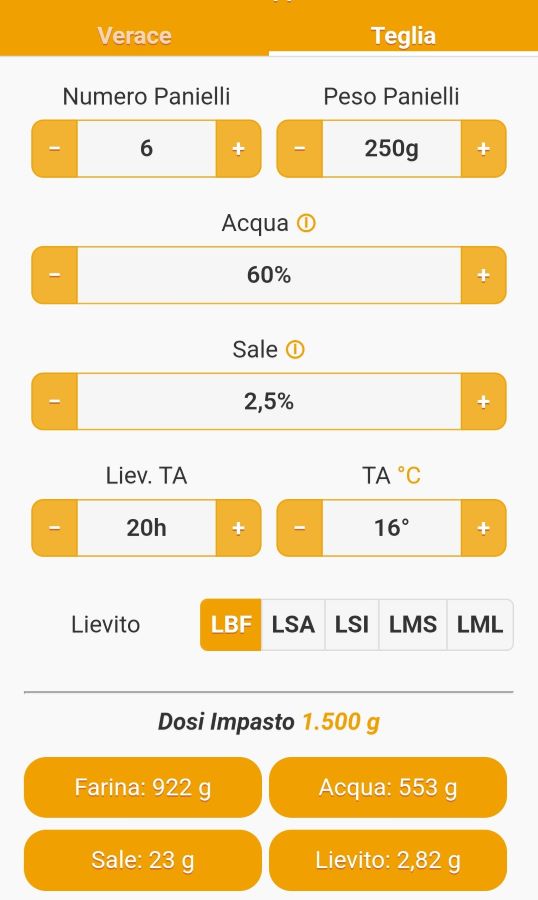Image resolution: width=538 pixels, height=900 pixels.
Task: Increase Numero Panielli with plus
Action: point(238,149)
